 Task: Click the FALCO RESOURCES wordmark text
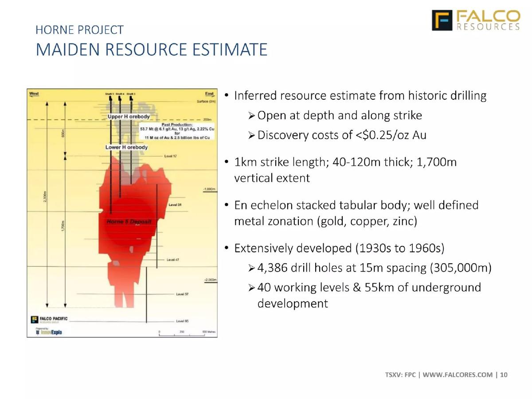click(x=488, y=20)
